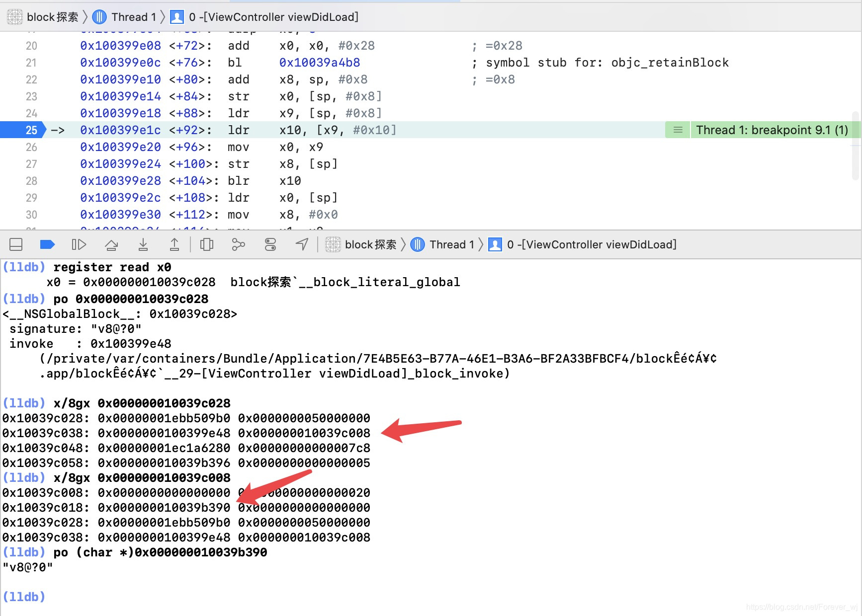Step into the next call
862x616 pixels.
143,244
